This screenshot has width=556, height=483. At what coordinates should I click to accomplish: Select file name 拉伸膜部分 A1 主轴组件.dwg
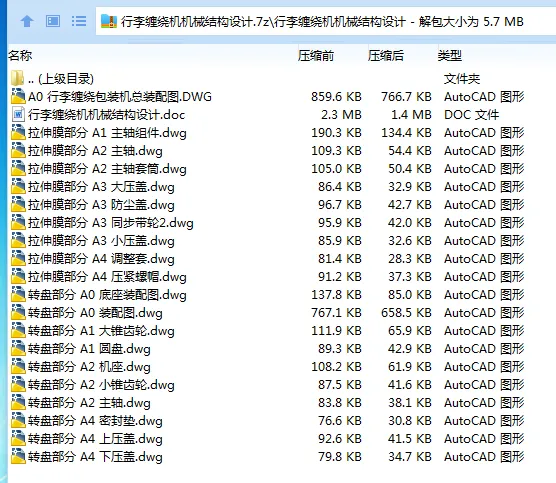click(x=107, y=133)
